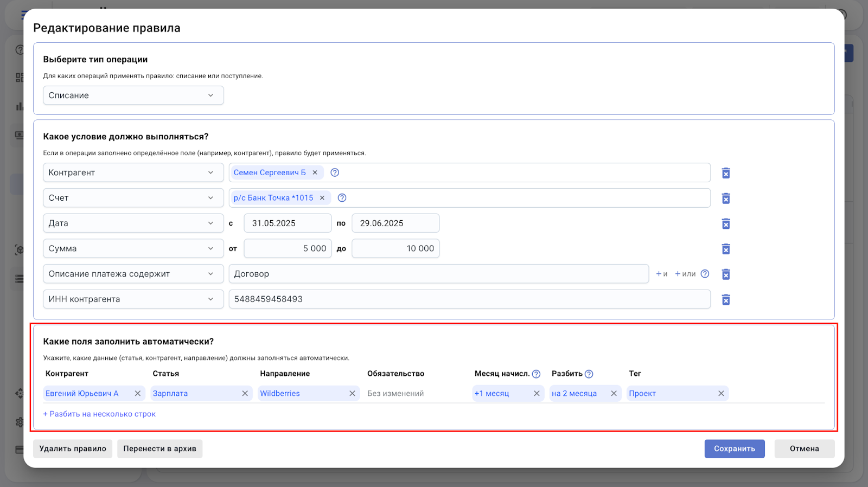
Task: Open the Сумма condition type dropdown
Action: 133,248
